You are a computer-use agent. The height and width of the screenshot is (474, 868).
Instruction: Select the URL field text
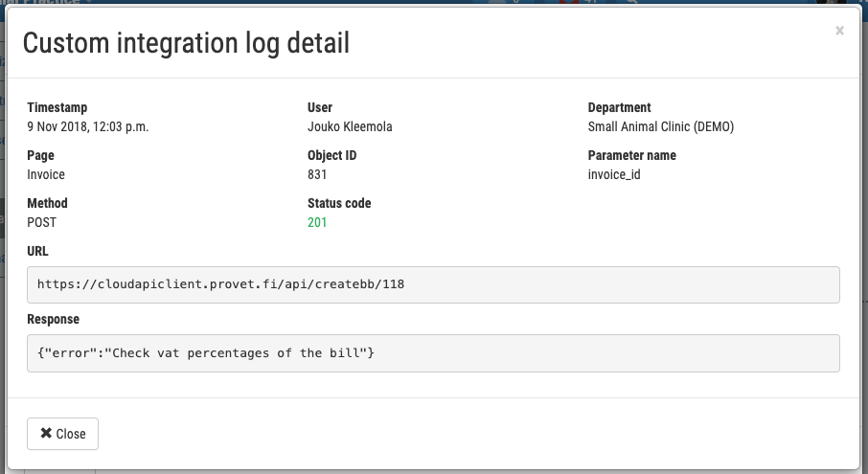433,284
